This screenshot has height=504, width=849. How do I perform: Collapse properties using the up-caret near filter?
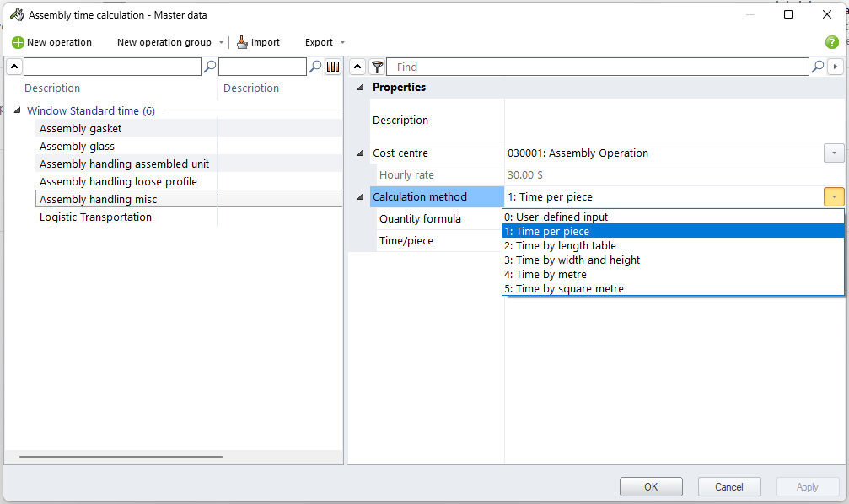pyautogui.click(x=357, y=67)
